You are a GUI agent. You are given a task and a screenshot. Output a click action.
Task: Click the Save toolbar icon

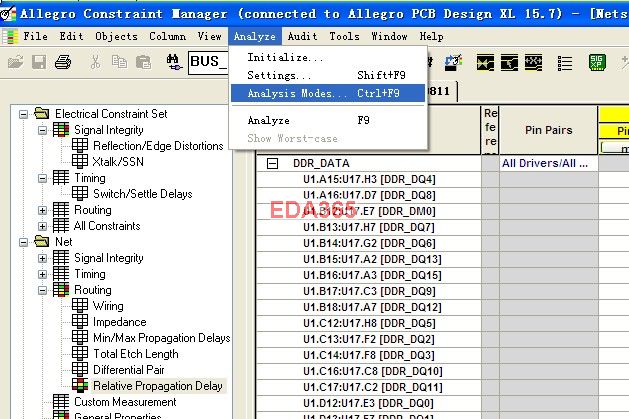39,62
